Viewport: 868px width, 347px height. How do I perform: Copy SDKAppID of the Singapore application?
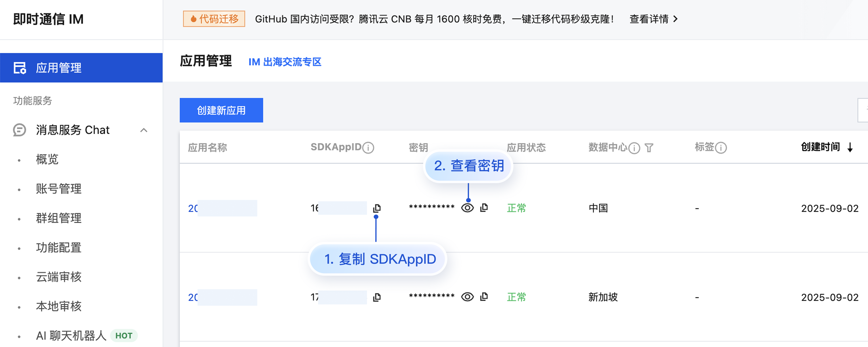(377, 297)
